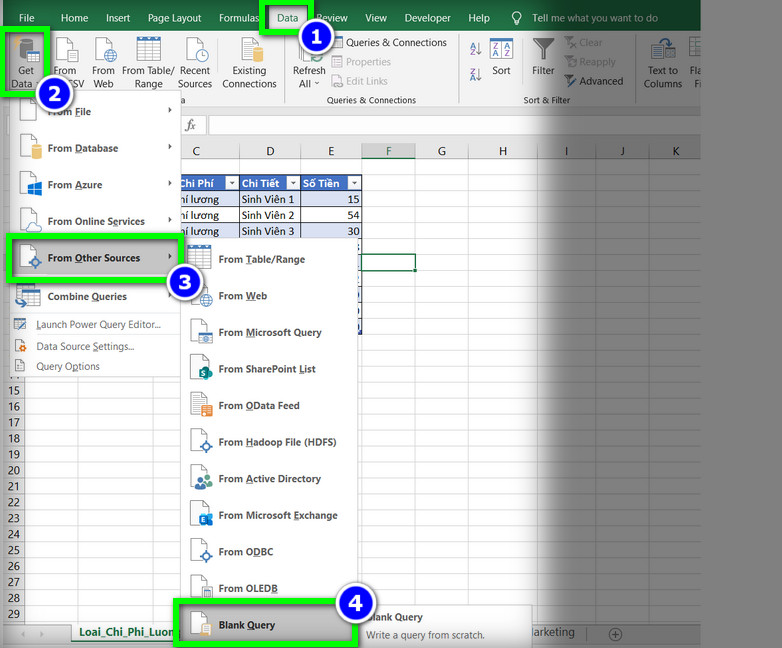Open Chi Tiết column filter dropdown
This screenshot has height=648, width=782.
pos(293,183)
